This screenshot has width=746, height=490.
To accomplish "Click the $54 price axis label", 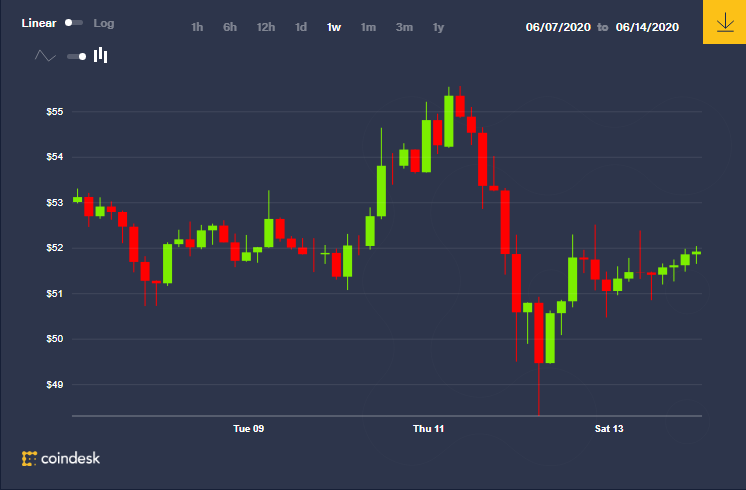I will (55, 157).
